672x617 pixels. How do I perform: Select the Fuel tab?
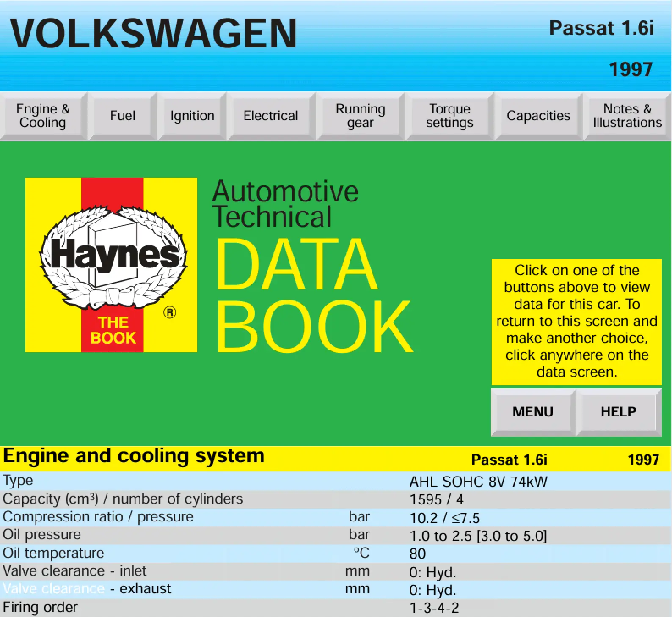point(122,116)
